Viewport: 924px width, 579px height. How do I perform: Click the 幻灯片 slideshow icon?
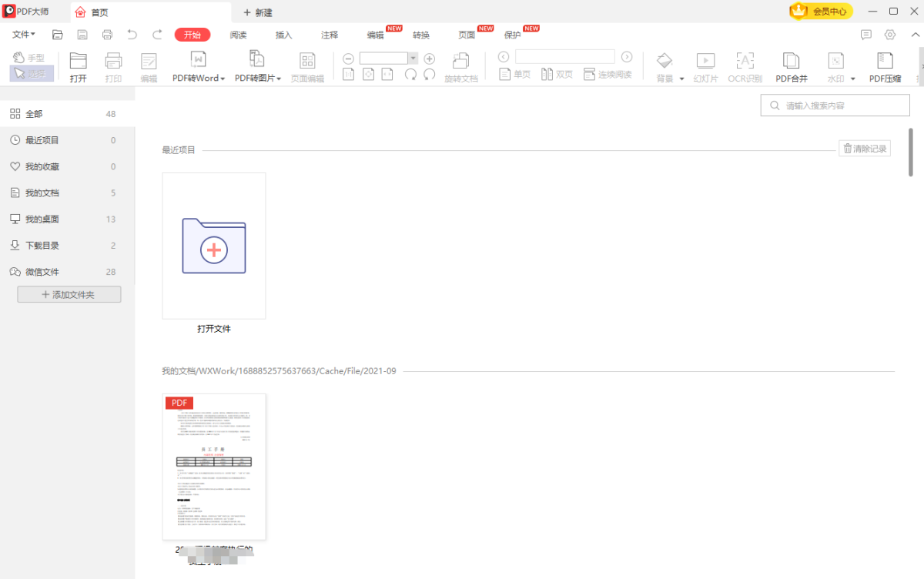705,62
